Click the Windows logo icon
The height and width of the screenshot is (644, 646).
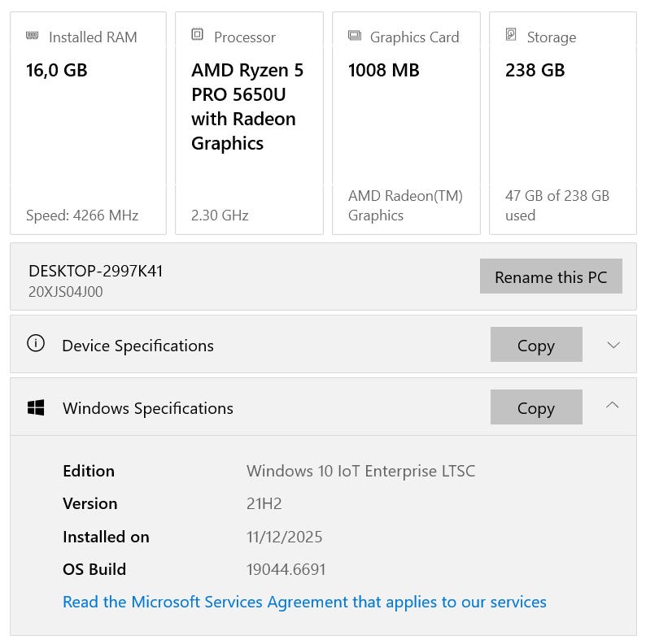(x=36, y=407)
